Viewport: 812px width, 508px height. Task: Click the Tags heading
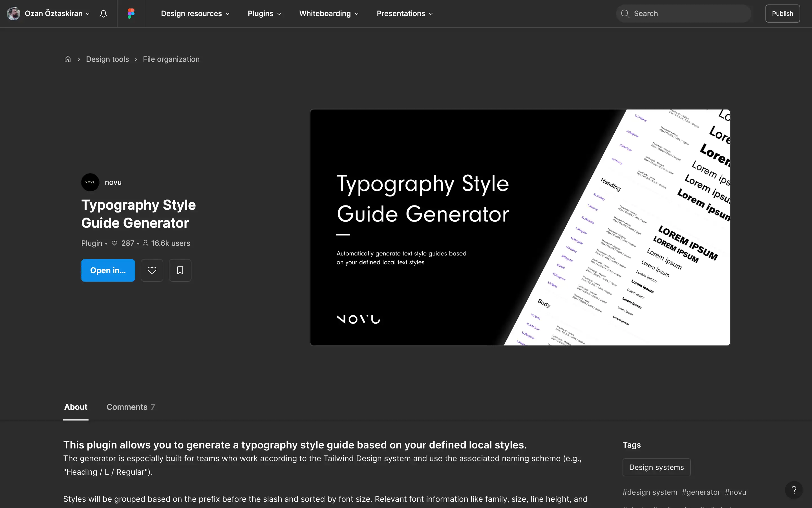pos(632,445)
